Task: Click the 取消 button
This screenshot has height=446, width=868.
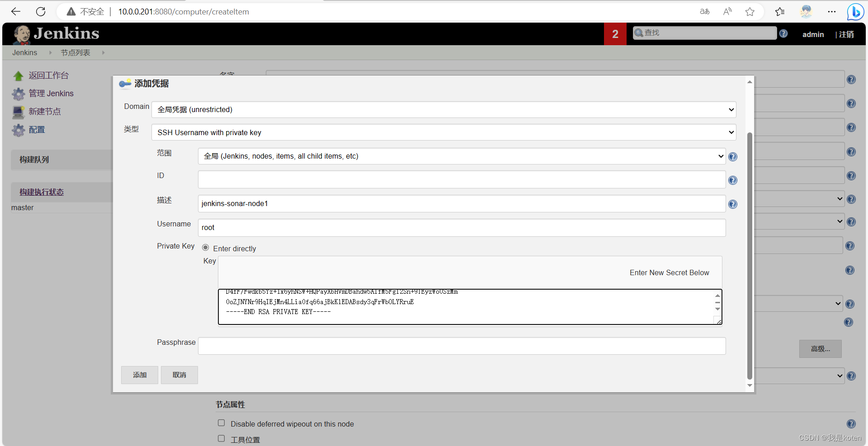Action: coord(179,375)
